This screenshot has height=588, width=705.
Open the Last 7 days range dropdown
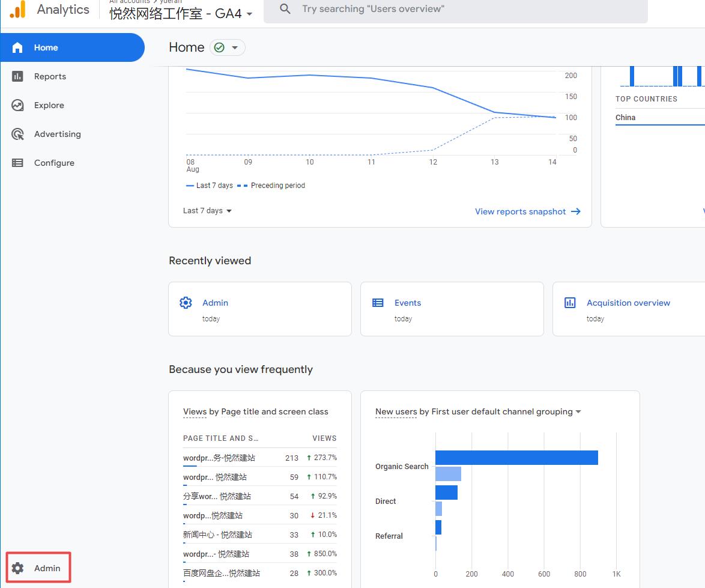pos(207,210)
